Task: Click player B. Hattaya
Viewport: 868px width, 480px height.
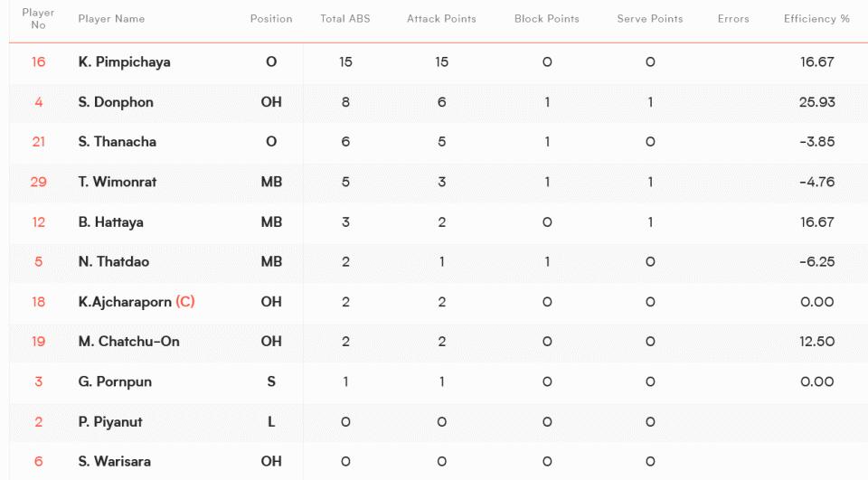Action: point(110,222)
